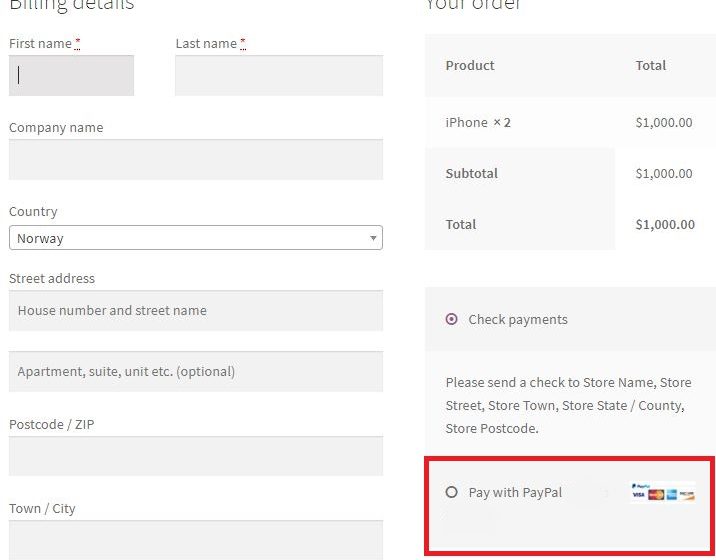Click the Check payments label text
Screen dimensions: 716x560
click(518, 319)
